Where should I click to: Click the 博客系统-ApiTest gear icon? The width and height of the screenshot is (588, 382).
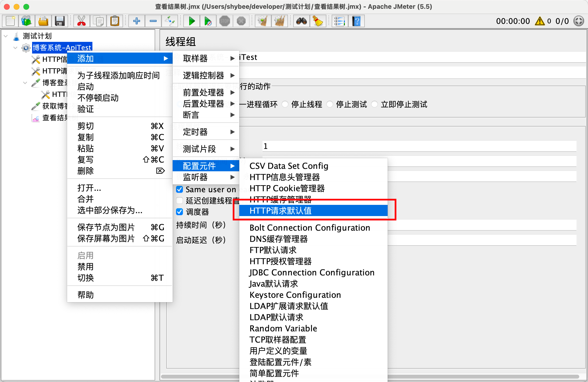coord(26,48)
